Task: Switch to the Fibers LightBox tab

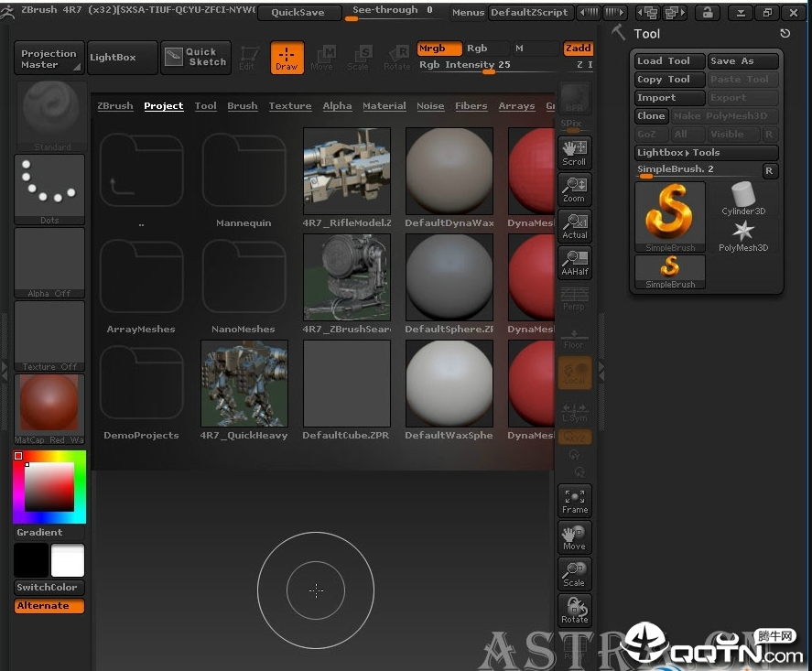Action: pyautogui.click(x=471, y=105)
